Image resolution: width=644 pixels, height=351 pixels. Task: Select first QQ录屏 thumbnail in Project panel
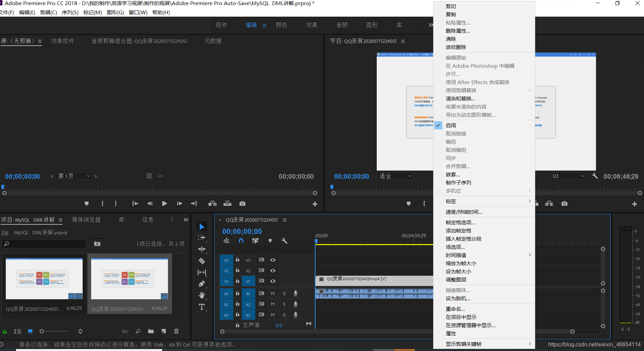[44, 278]
